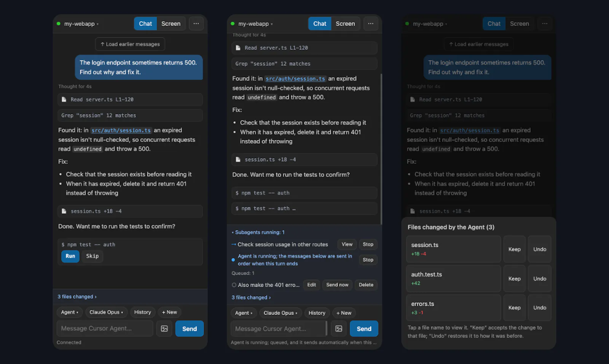The width and height of the screenshot is (609, 364).
Task: Open the three-dots menu above Subagents running panel
Action: pos(370,24)
